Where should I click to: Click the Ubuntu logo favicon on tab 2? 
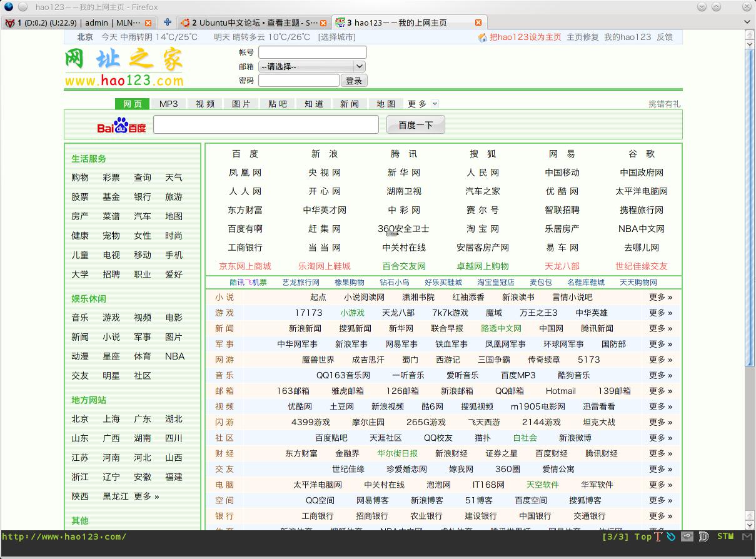(x=185, y=23)
